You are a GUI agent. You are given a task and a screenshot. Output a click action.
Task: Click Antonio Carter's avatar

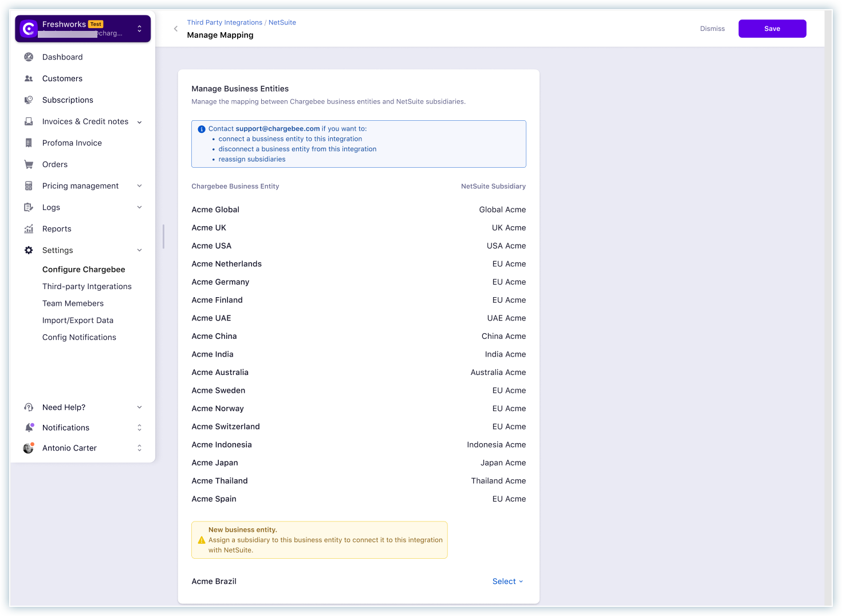[29, 448]
